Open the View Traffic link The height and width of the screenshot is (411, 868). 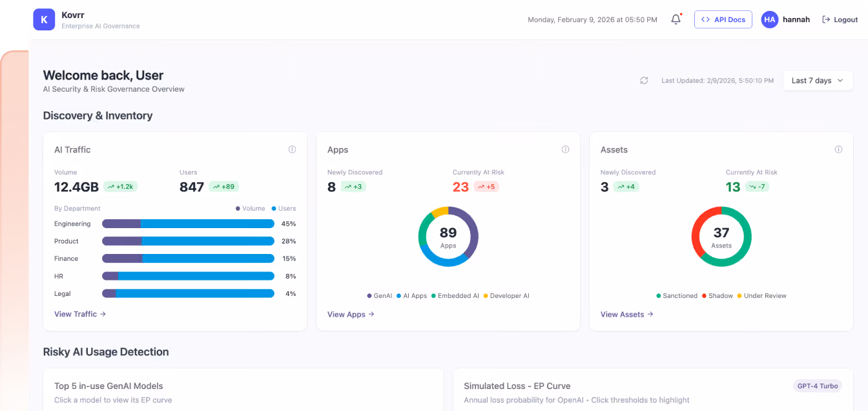80,314
